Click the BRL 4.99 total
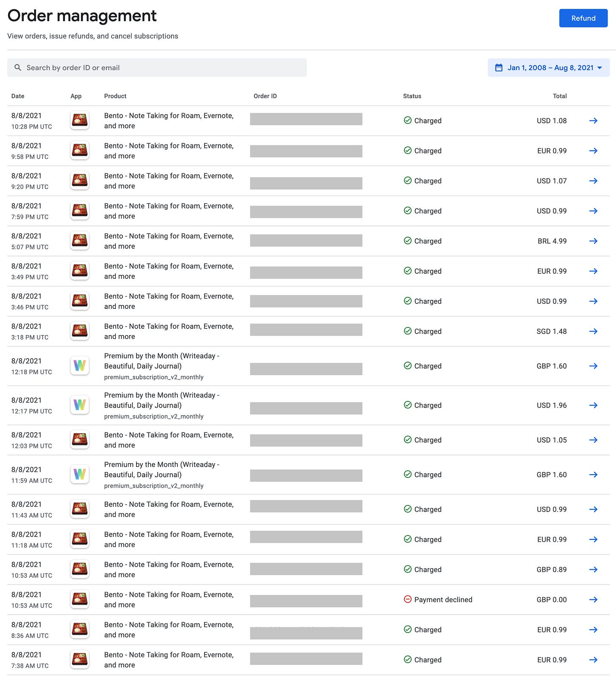This screenshot has height=681, width=616. coord(552,241)
